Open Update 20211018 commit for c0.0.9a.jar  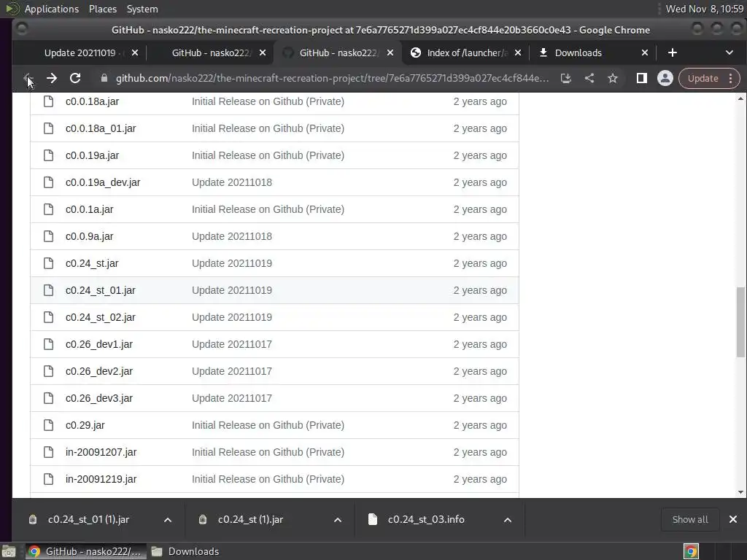coord(232,236)
